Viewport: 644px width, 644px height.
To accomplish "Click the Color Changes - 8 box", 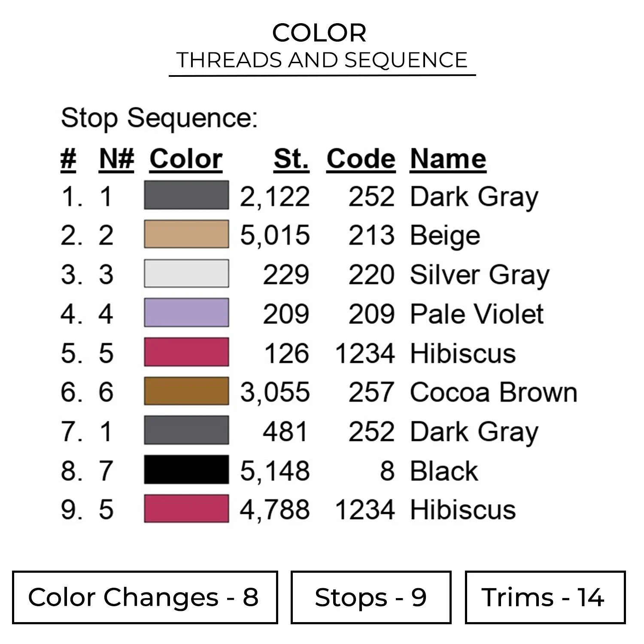I will point(145,597).
